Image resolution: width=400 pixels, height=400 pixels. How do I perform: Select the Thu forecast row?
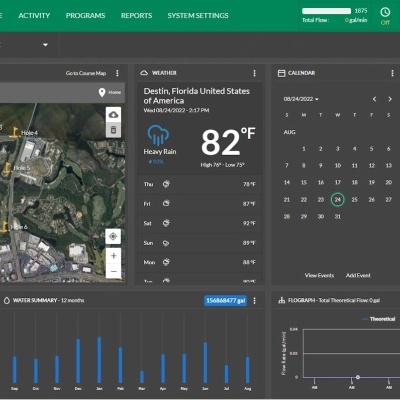click(x=200, y=184)
